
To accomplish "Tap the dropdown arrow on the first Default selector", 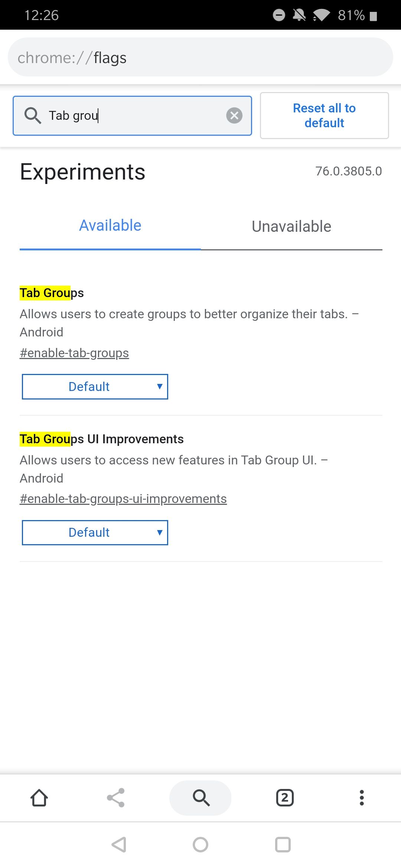I will pyautogui.click(x=159, y=387).
